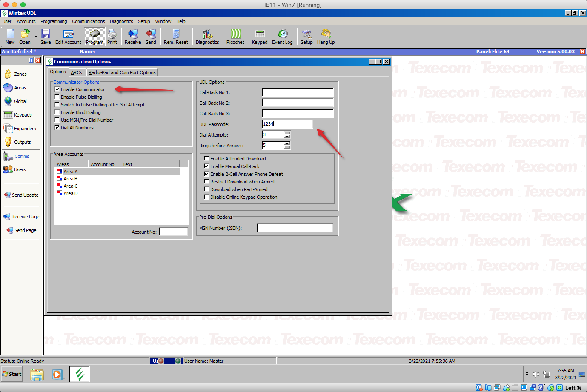Screen dimensions: 587x392
Task: Click Rem. Reset toolbar icon
Action: 176,37
